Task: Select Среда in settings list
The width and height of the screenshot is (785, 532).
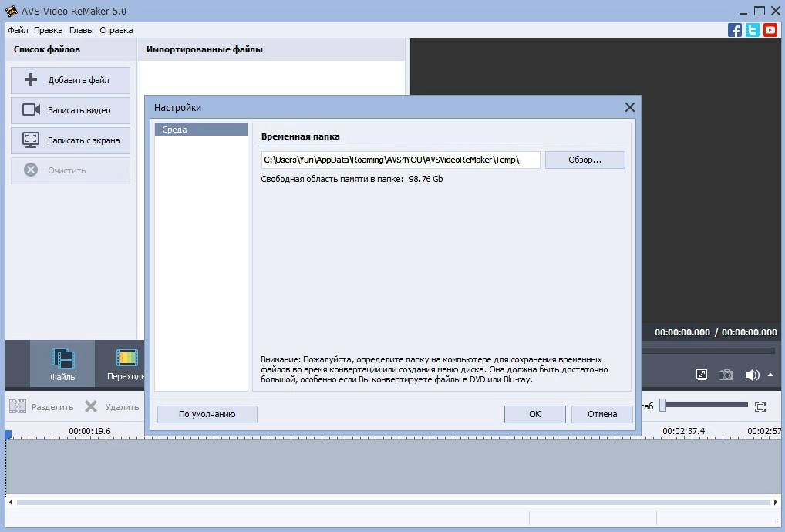Action: tap(201, 130)
